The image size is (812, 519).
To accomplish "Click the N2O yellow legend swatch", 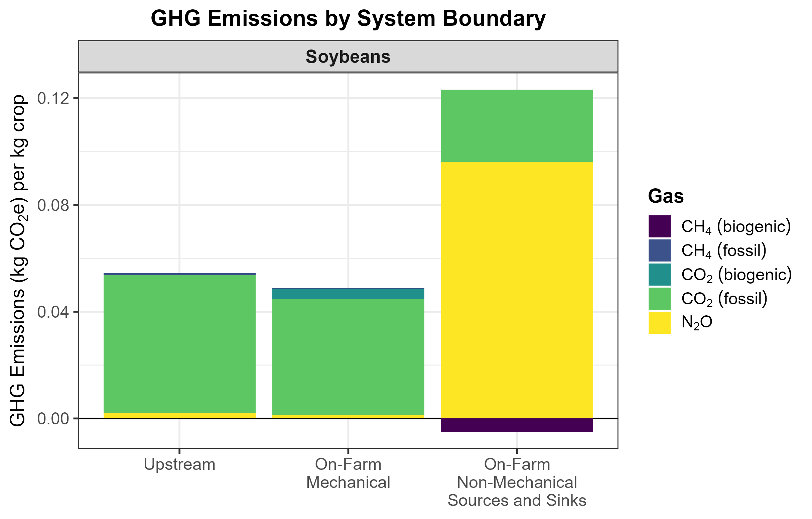I will tap(659, 322).
